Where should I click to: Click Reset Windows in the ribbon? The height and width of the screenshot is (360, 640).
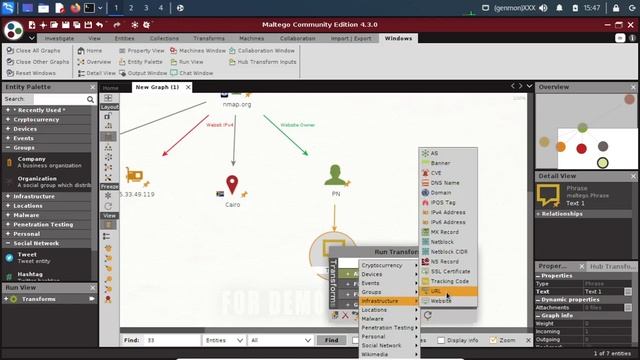click(x=31, y=73)
